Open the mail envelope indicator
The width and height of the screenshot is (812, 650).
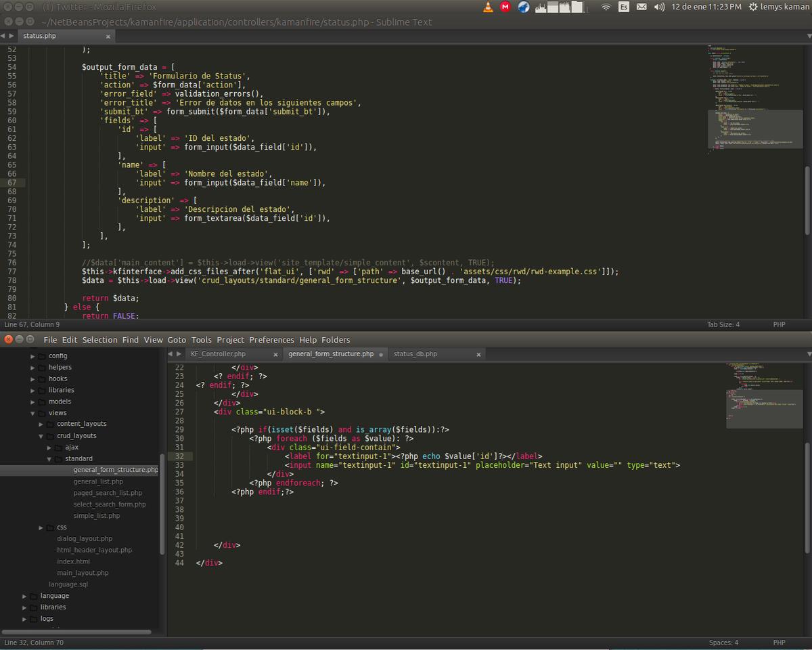641,7
